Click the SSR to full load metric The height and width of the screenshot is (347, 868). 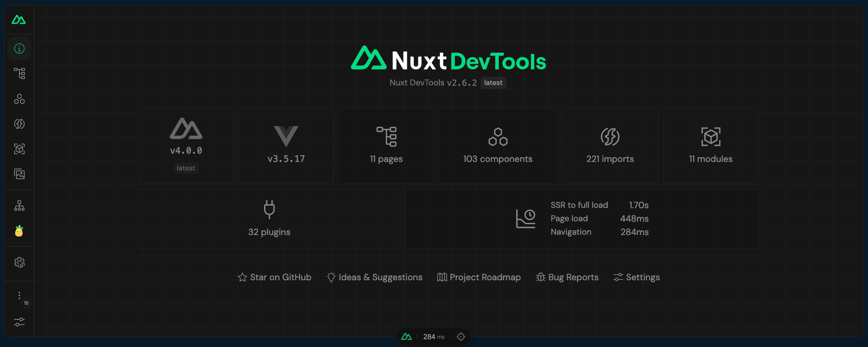click(600, 205)
